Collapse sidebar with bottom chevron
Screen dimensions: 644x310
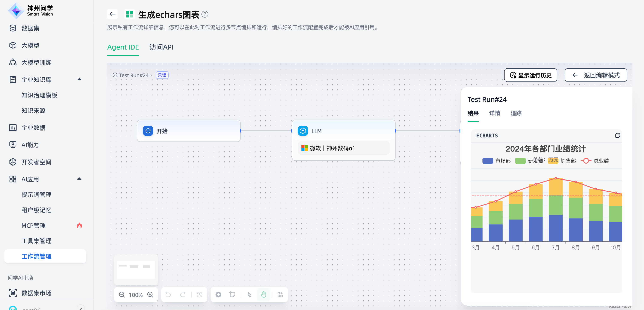(x=80, y=308)
